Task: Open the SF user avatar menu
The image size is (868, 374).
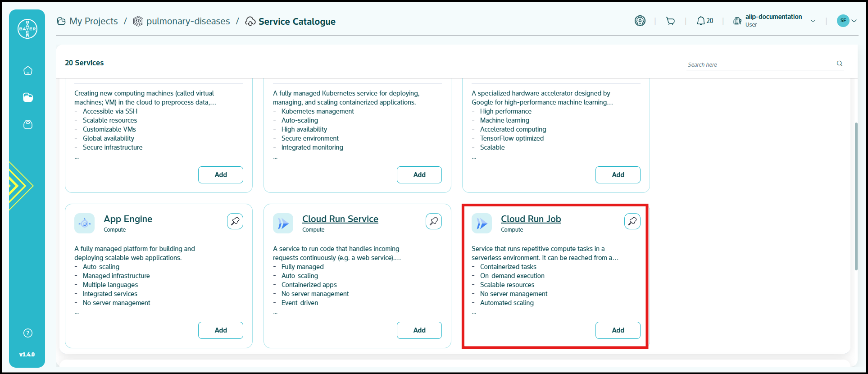Action: point(846,21)
